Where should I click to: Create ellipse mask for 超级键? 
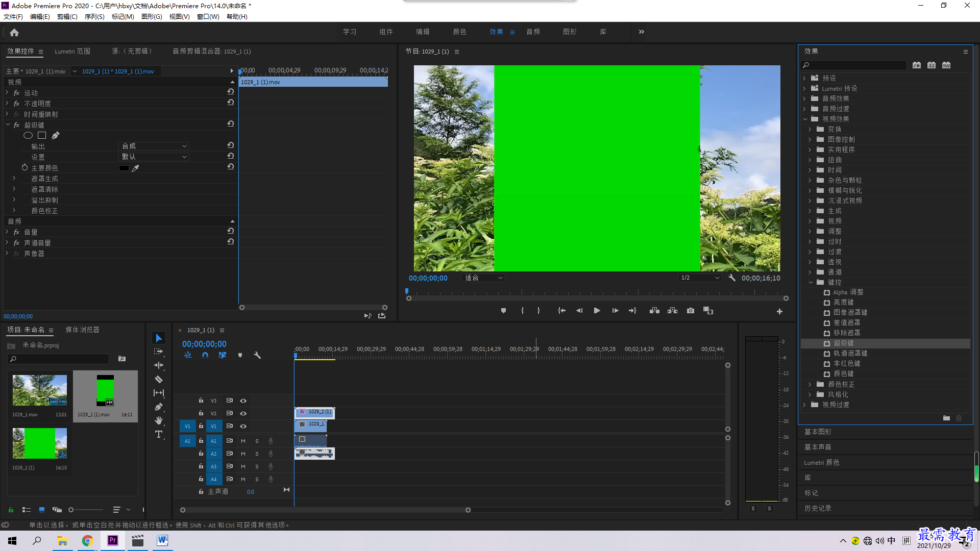[28, 135]
